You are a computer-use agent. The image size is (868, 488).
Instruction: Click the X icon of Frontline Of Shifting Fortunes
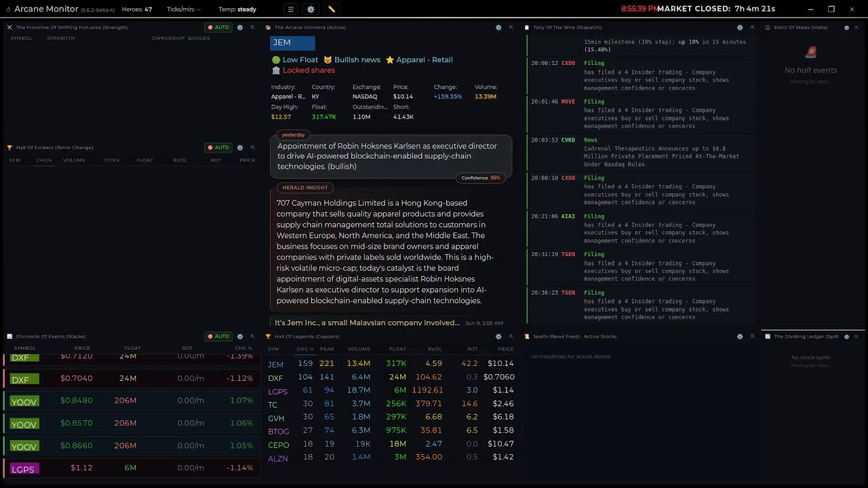coord(9,27)
